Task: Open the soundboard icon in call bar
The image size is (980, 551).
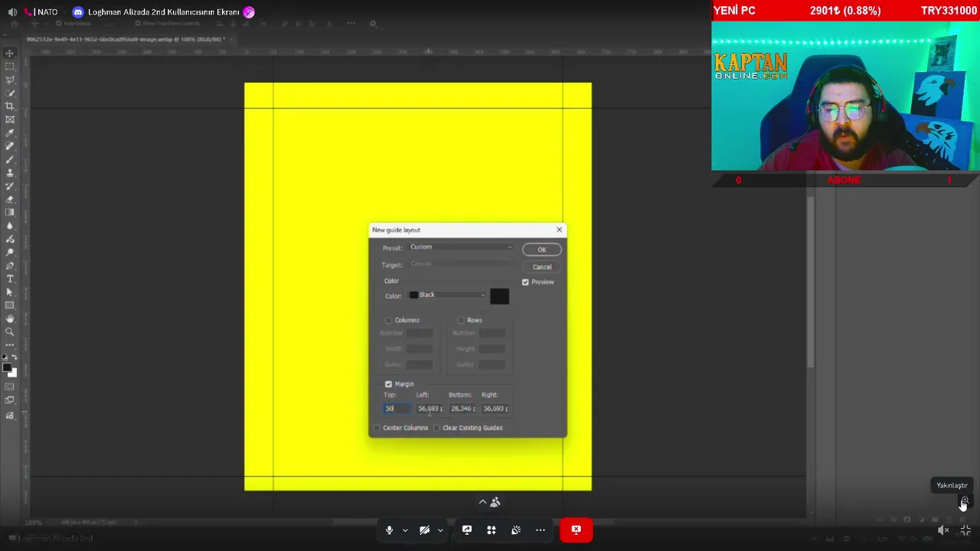Action: [516, 530]
